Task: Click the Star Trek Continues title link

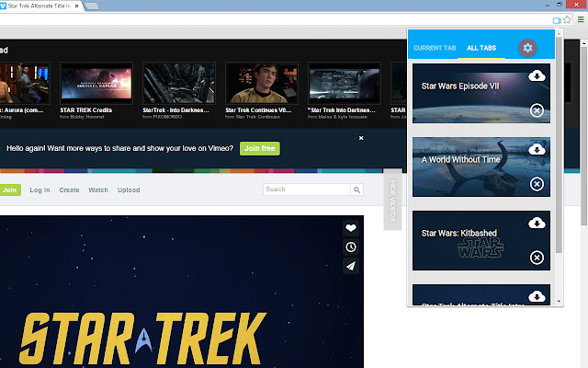Action: 258,110
